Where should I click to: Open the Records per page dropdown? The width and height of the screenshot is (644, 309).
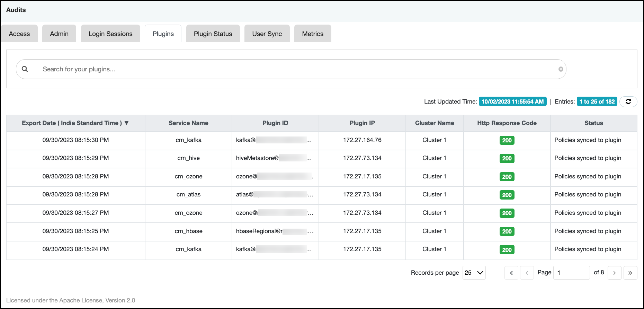coord(474,273)
